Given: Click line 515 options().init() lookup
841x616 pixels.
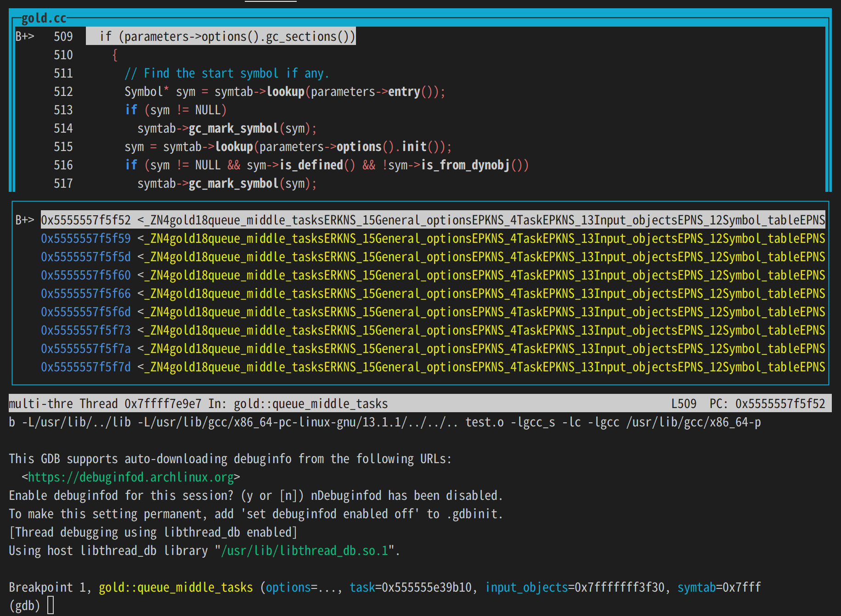Looking at the screenshot, I should (288, 146).
